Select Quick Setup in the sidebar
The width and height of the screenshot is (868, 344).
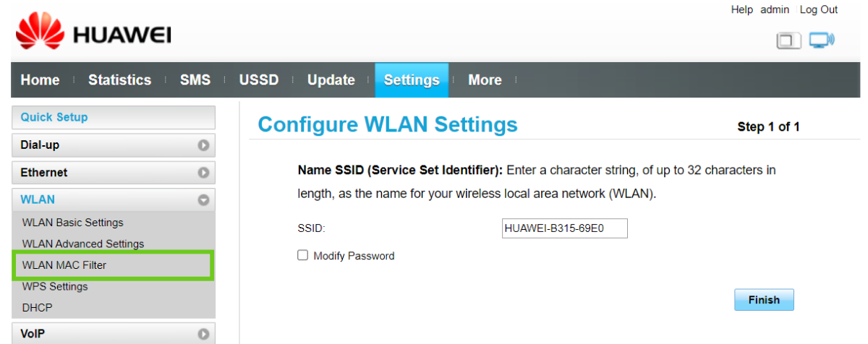[114, 117]
